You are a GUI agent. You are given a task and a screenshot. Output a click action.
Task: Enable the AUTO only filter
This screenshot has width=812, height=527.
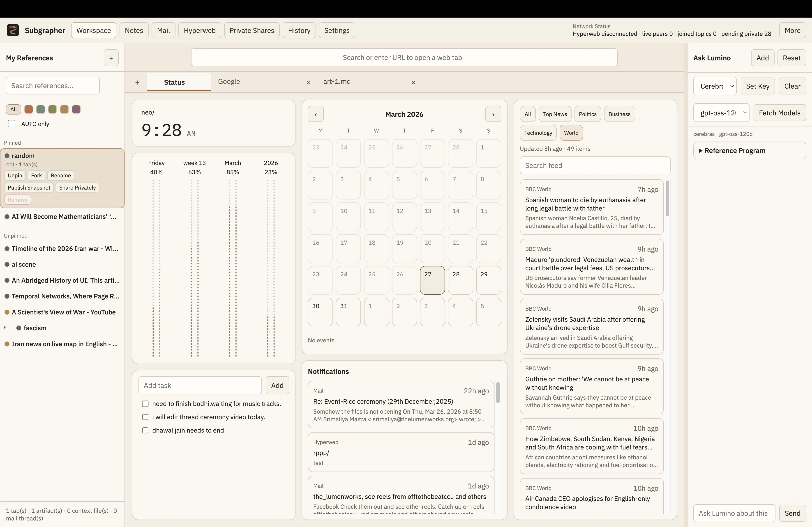point(12,124)
